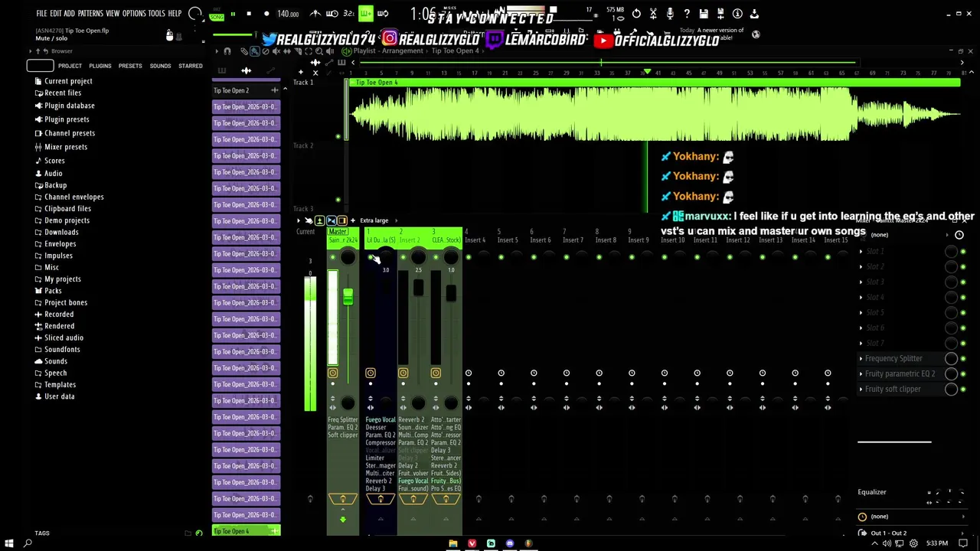The width and height of the screenshot is (980, 551).
Task: Open the Plugin database browser folder
Action: (x=70, y=106)
